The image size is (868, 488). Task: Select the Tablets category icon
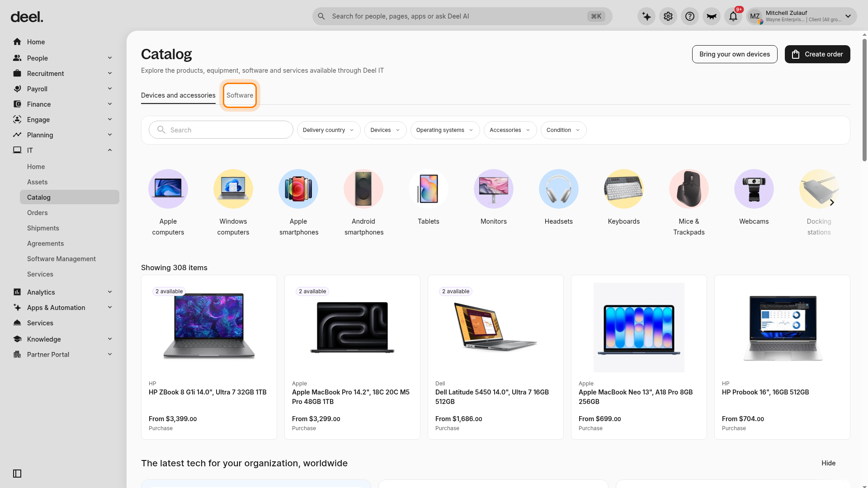[429, 189]
